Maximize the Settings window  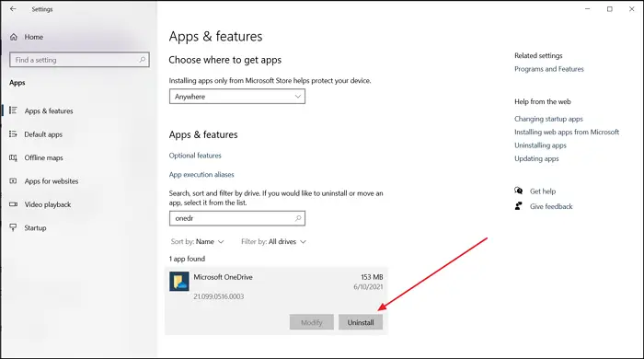[609, 8]
